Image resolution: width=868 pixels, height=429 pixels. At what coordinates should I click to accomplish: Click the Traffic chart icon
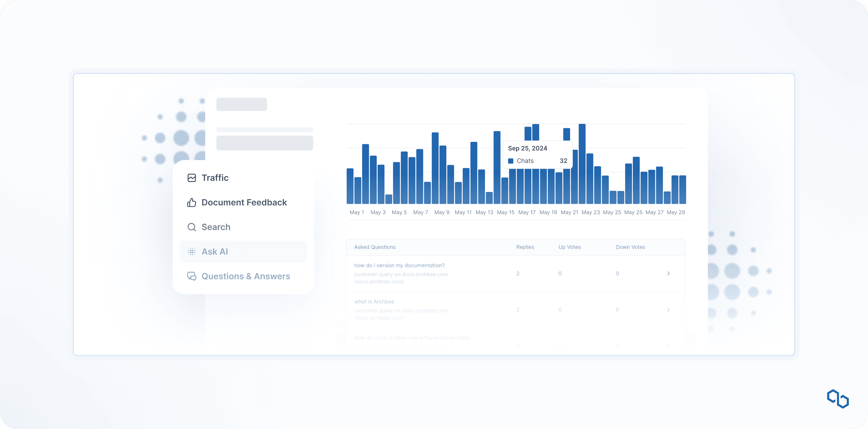[x=191, y=178]
